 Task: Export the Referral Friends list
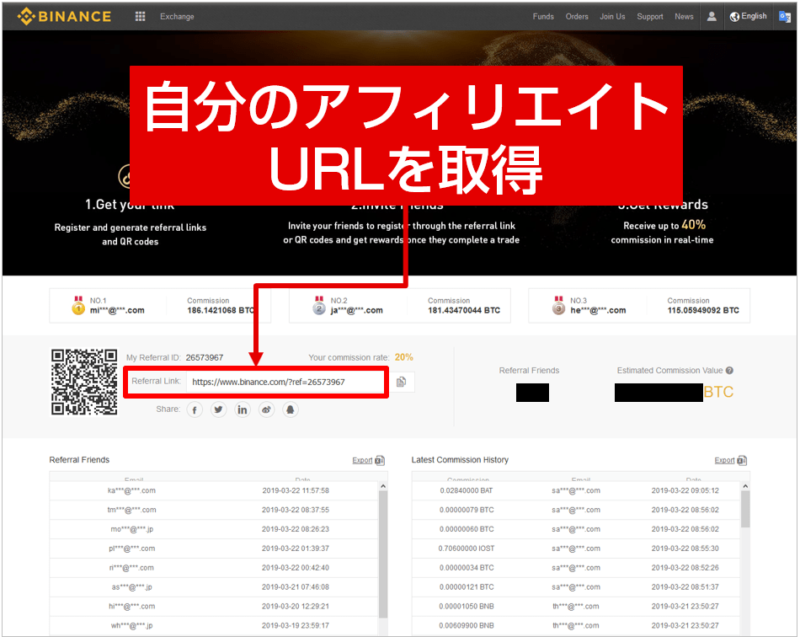coord(368,461)
